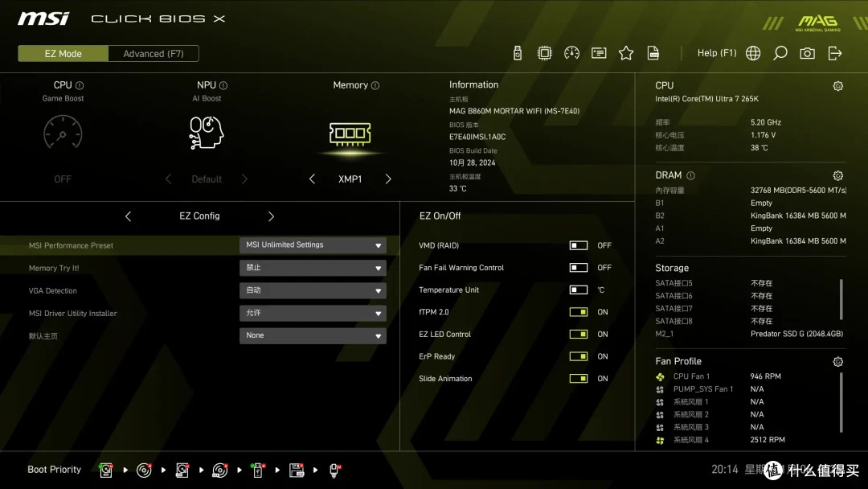Toggle fTPM 2.0 switch
868x489 pixels.
tap(579, 312)
